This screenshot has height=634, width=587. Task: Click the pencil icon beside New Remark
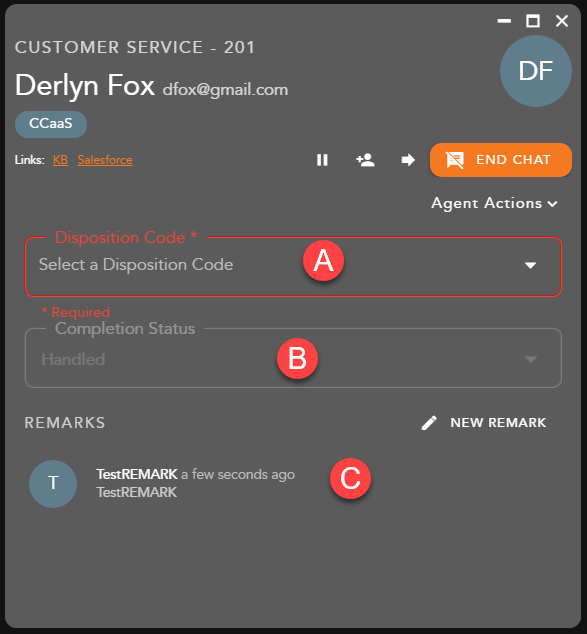(429, 423)
